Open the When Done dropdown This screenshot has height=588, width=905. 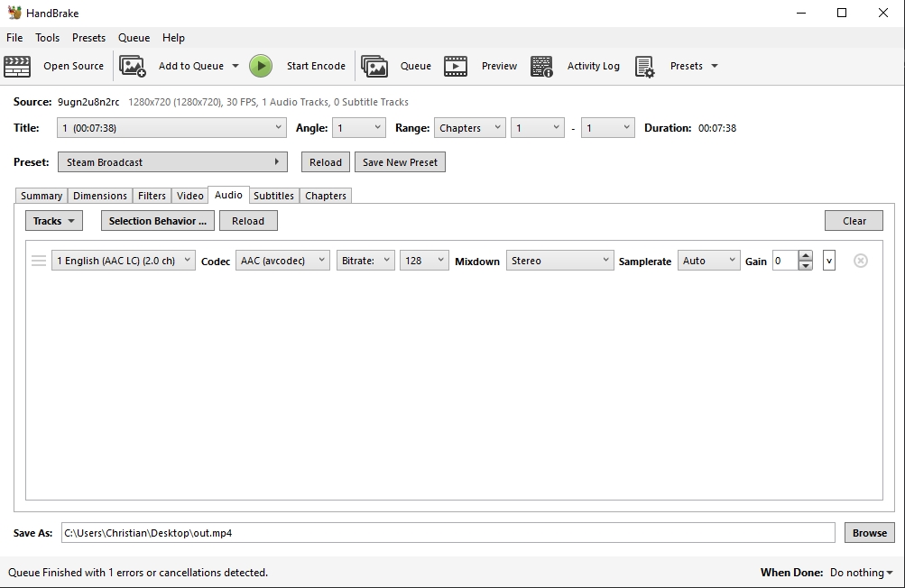pos(861,573)
